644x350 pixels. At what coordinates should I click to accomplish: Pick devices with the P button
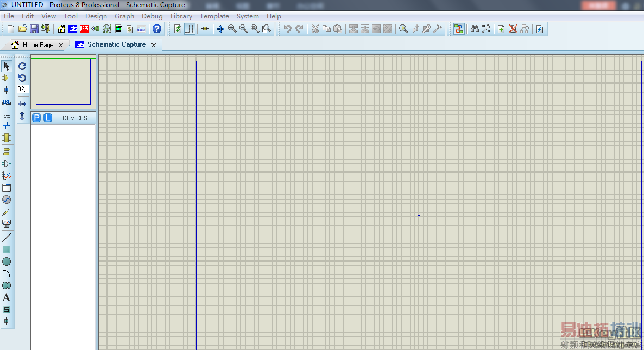tap(36, 118)
